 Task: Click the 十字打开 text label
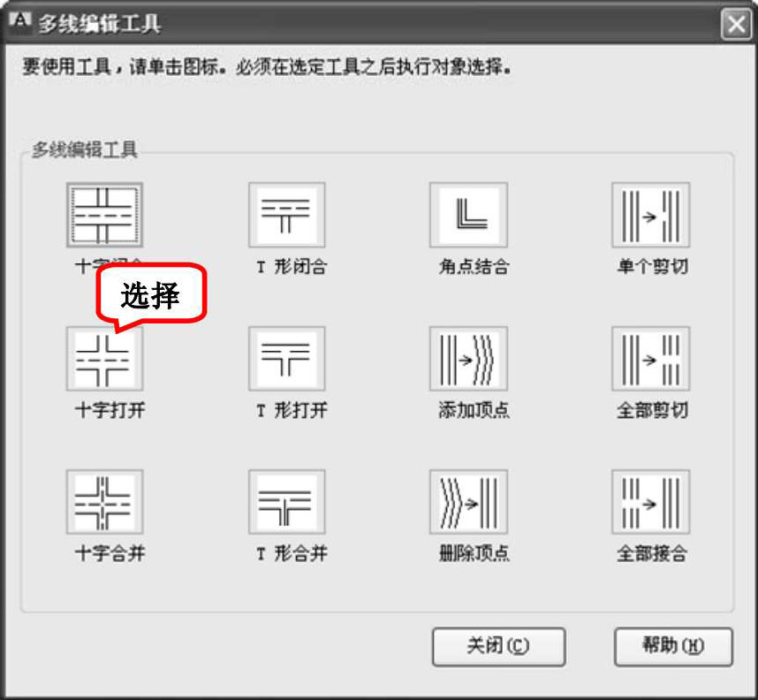click(x=110, y=410)
